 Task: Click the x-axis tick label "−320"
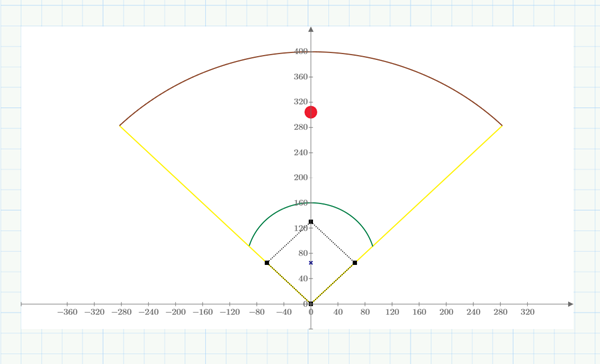click(95, 312)
